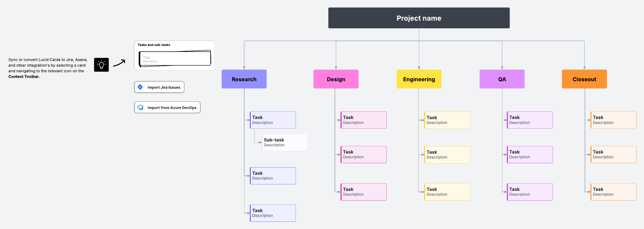Select the middle Task card under Closeout
The width and height of the screenshot is (644, 229).
pyautogui.click(x=613, y=155)
